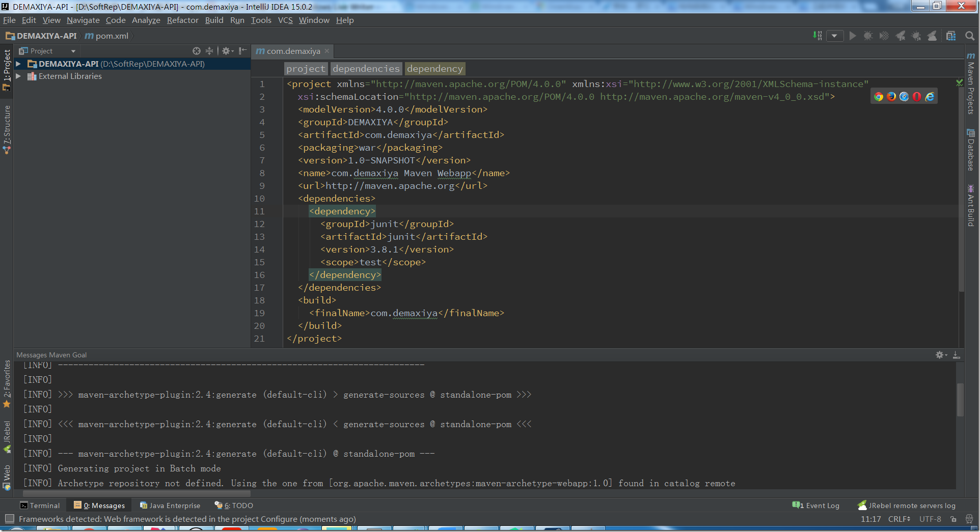The image size is (980, 532).
Task: Click the DEMAXIYA-API navigation bar crumb
Action: (x=41, y=36)
